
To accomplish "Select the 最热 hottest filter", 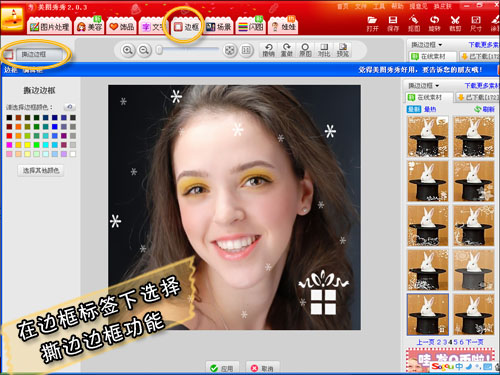I will (430, 109).
